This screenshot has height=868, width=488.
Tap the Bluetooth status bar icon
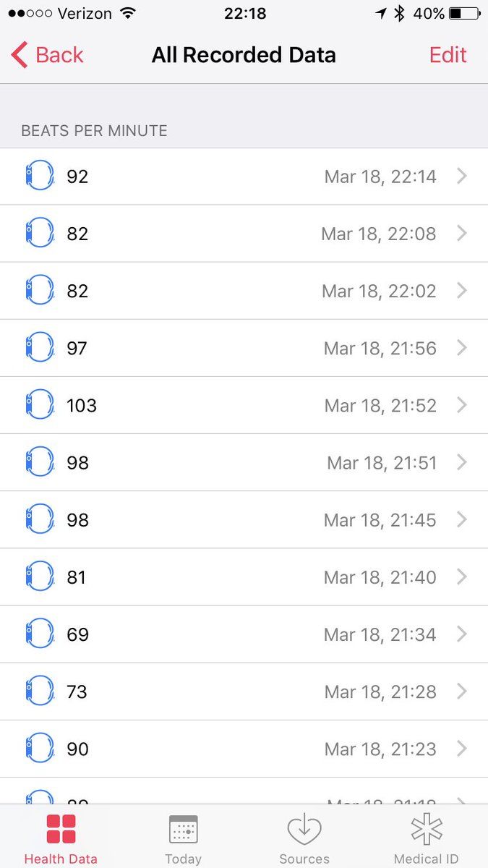[398, 14]
